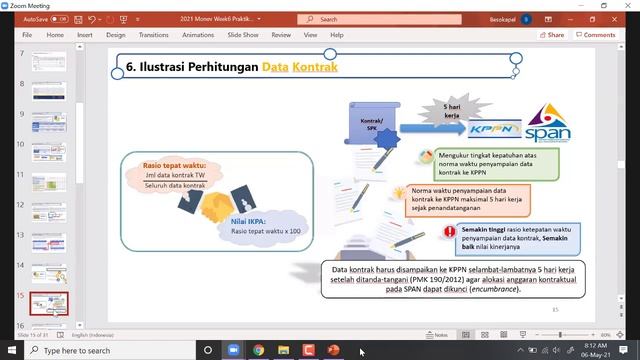Screen dimensions: 640x360
Task: Click the Search box in PowerPoint
Action: (x=380, y=19)
